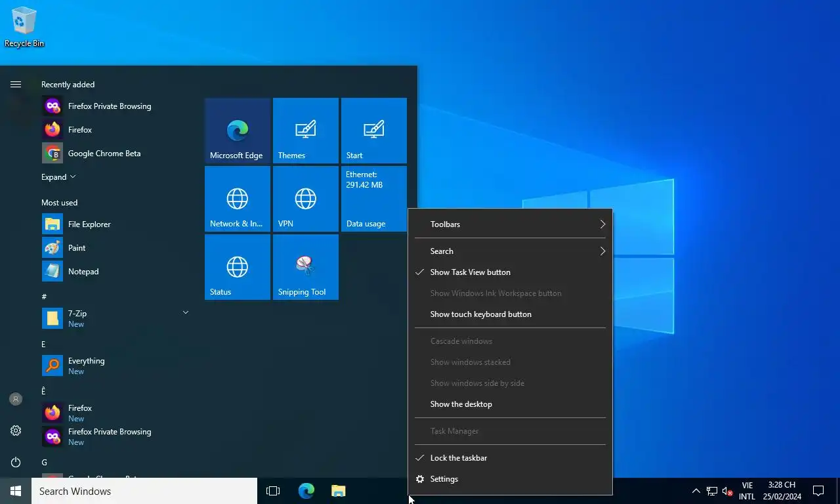Viewport: 840px width, 504px height.
Task: Open taskbar Settings from context menu
Action: [x=510, y=479]
